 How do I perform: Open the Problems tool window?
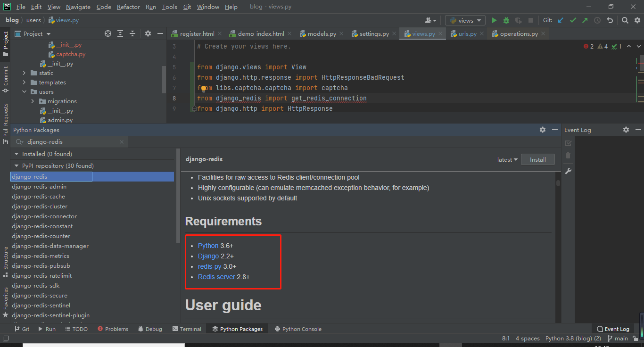[112, 329]
